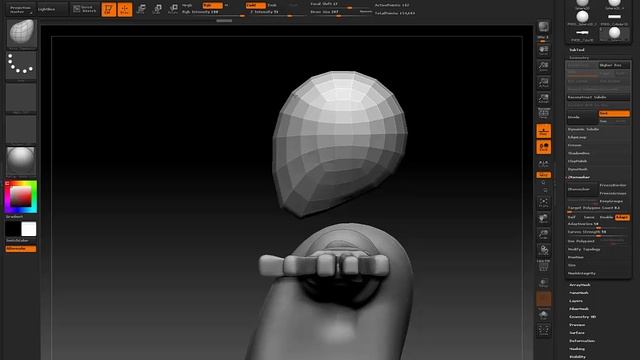Open the empty texture slot
Viewport: 640px width, 360px height.
point(21,129)
